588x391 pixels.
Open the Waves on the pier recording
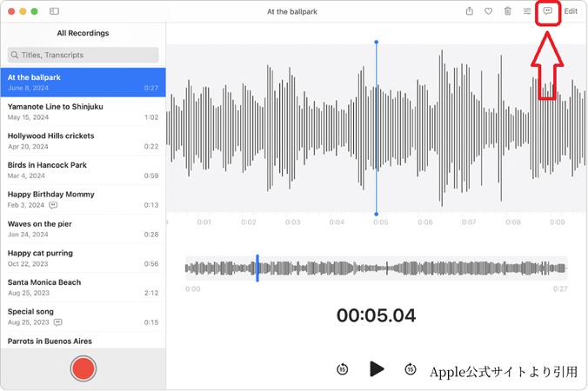pyautogui.click(x=83, y=229)
